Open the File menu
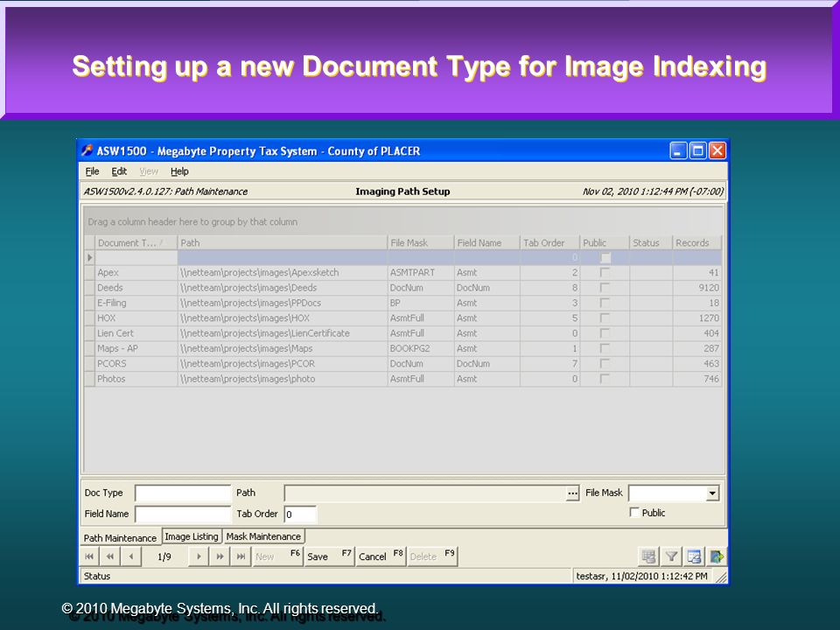The width and height of the screenshot is (840, 630). tap(92, 171)
